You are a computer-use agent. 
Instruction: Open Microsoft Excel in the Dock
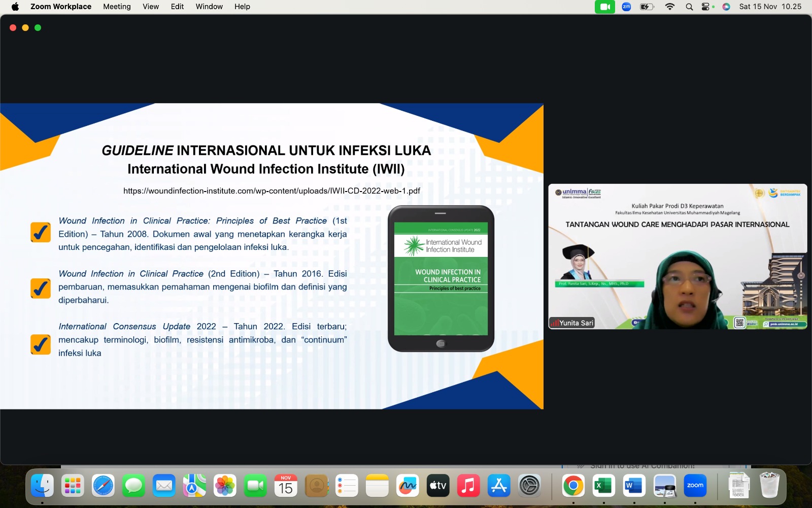[x=603, y=486]
